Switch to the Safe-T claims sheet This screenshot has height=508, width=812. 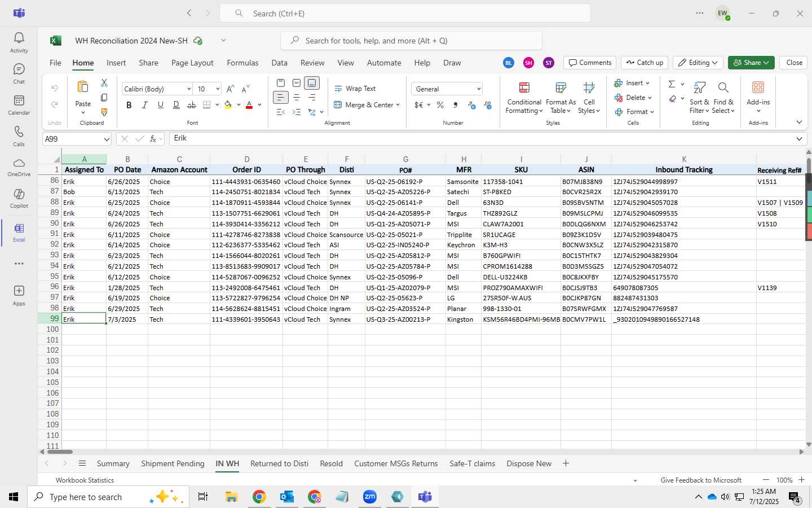(472, 463)
